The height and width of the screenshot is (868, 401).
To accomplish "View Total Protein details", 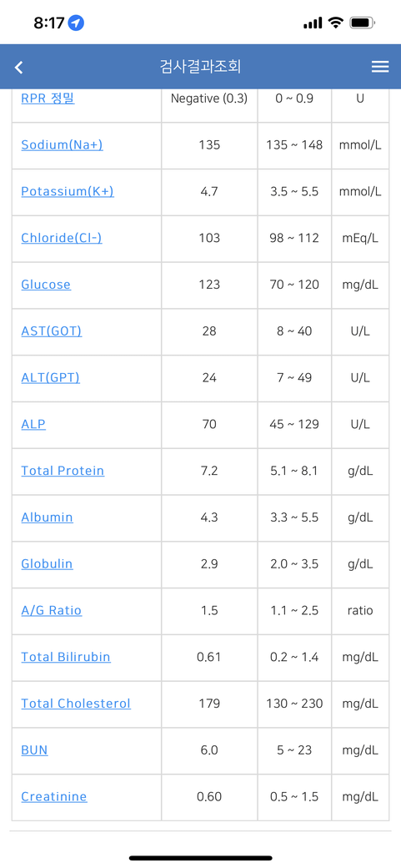I will pyautogui.click(x=63, y=471).
